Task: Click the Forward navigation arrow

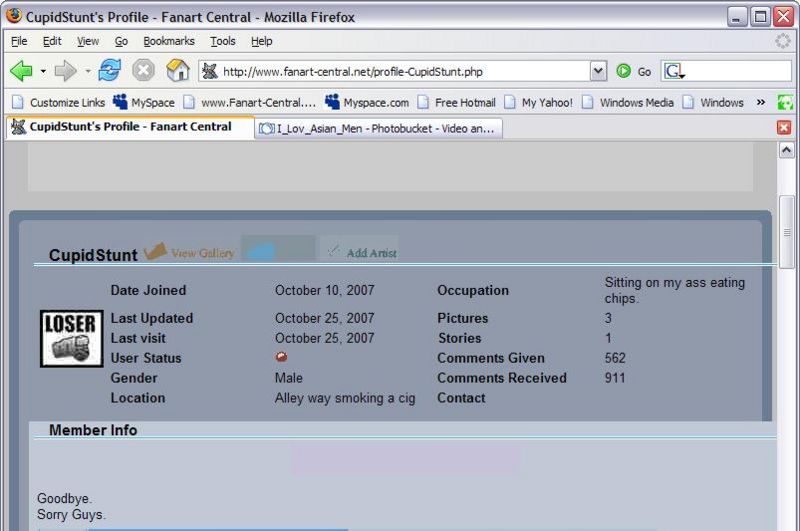Action: pyautogui.click(x=65, y=71)
